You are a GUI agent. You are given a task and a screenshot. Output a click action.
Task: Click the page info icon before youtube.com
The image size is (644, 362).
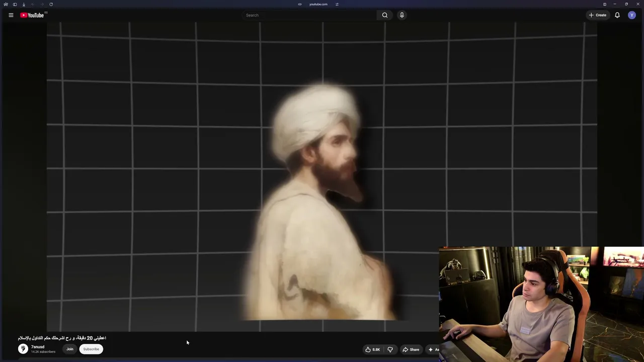tap(300, 4)
